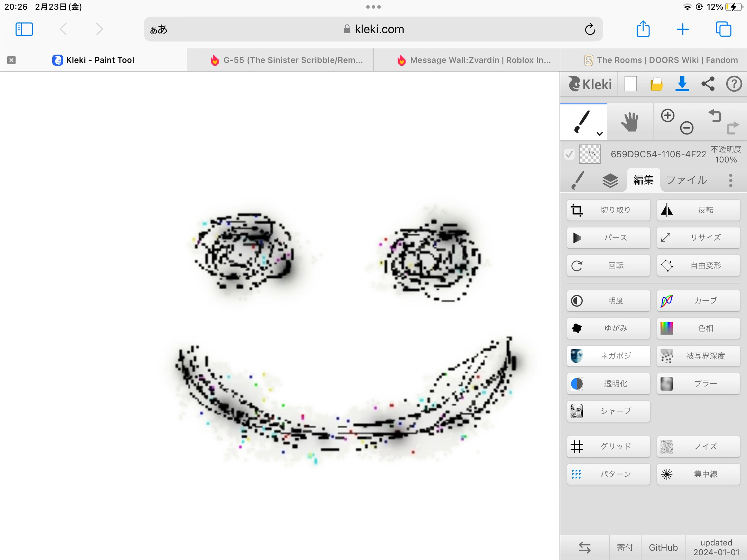The height and width of the screenshot is (560, 747).
Task: Toggle Safari sidebar panel button
Action: (24, 29)
